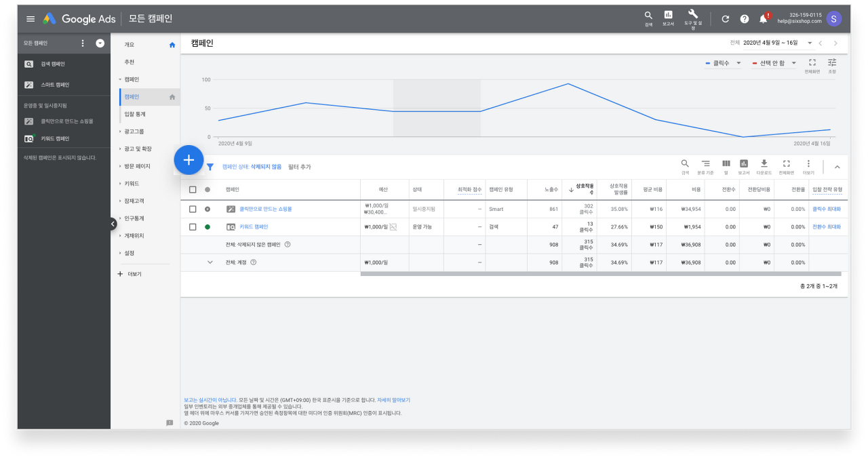Open the 클릭수 metric dropdown
This screenshot has width=868, height=459.
click(723, 63)
